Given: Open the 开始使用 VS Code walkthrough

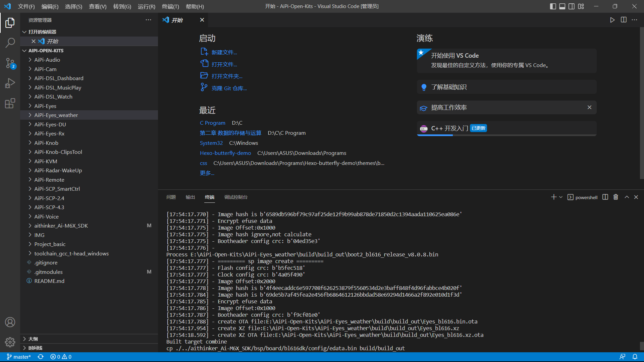Looking at the screenshot, I should [x=506, y=61].
